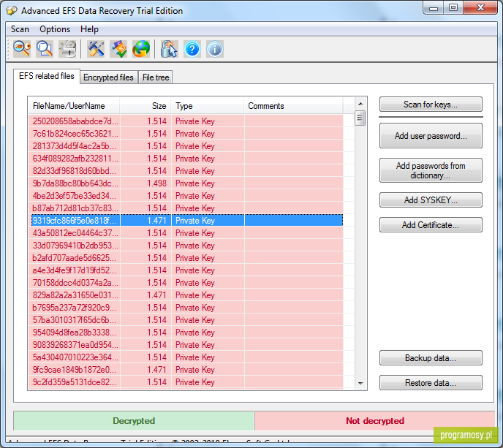
Task: Select the row a4e3d4fe9f17d19fd52...
Action: (187, 270)
